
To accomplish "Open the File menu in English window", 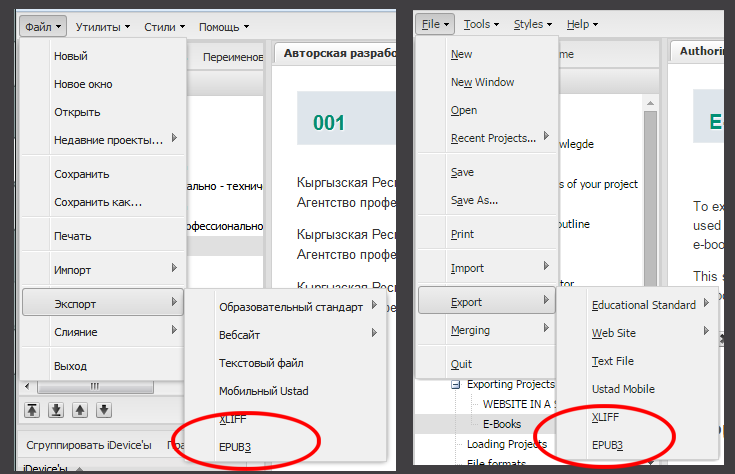I will (x=435, y=24).
